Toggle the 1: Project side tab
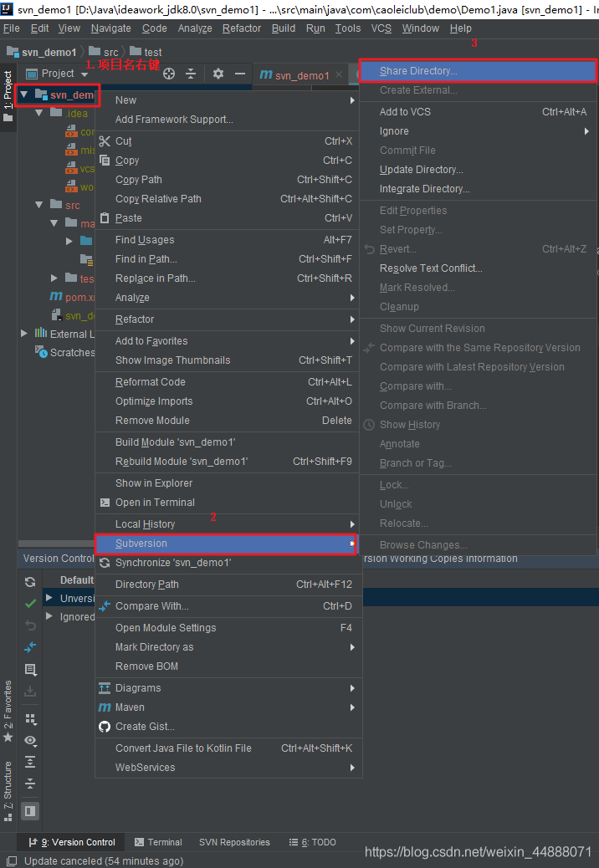The image size is (599, 868). 8,96
